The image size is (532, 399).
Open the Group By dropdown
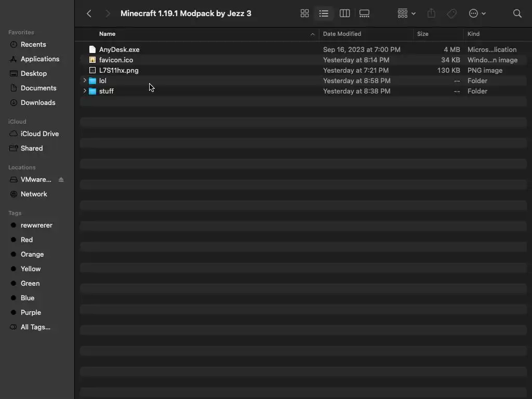[406, 14]
